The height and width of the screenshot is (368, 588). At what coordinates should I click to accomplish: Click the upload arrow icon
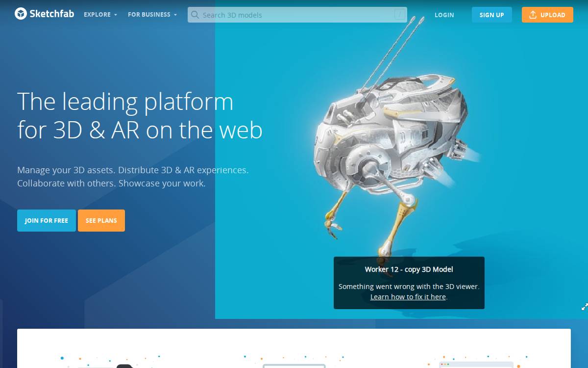tap(533, 15)
